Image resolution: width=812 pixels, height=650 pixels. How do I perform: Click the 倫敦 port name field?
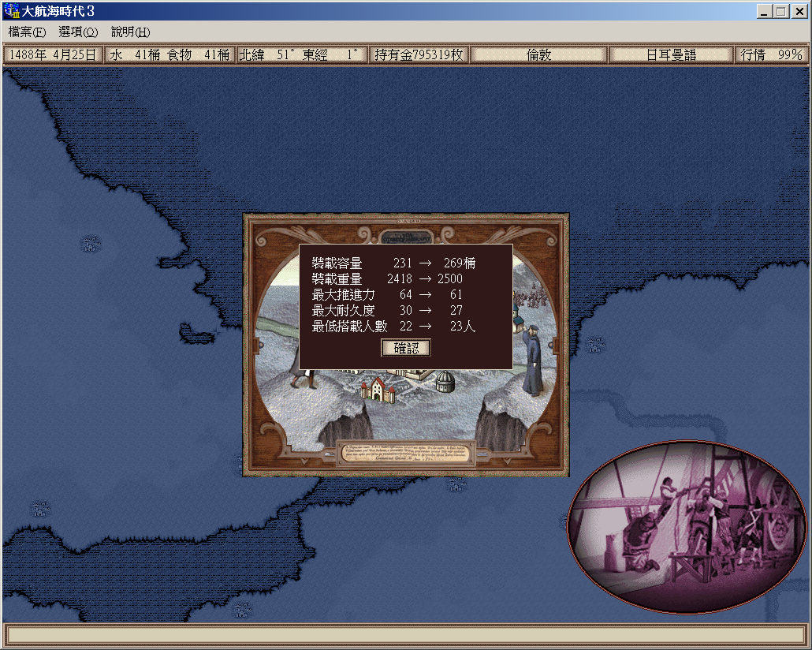[x=539, y=55]
